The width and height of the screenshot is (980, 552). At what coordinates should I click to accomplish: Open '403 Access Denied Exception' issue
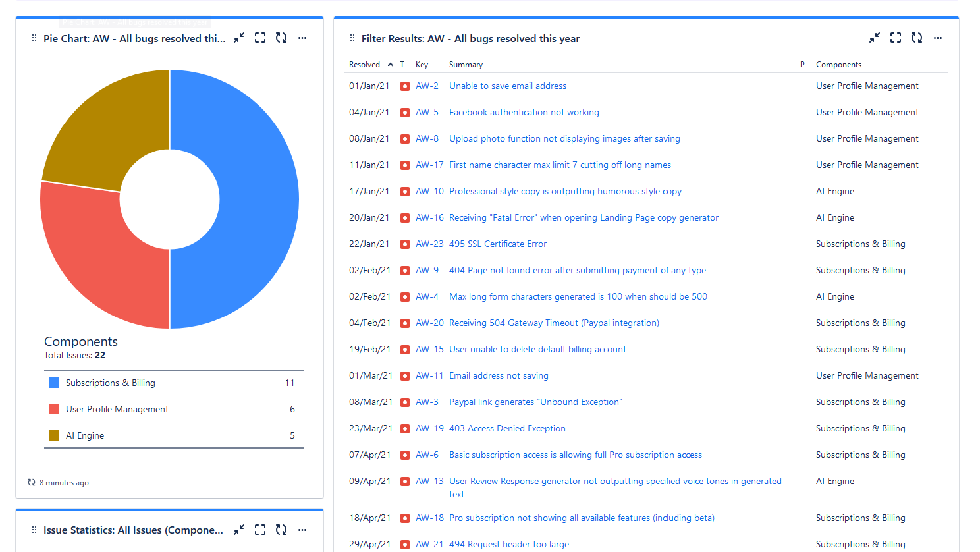pyautogui.click(x=507, y=428)
